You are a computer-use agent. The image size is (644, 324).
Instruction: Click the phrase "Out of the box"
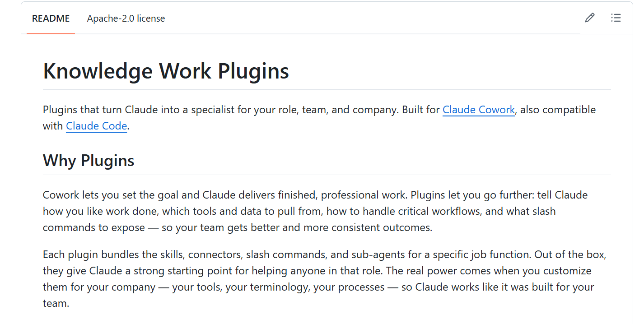[569, 255]
